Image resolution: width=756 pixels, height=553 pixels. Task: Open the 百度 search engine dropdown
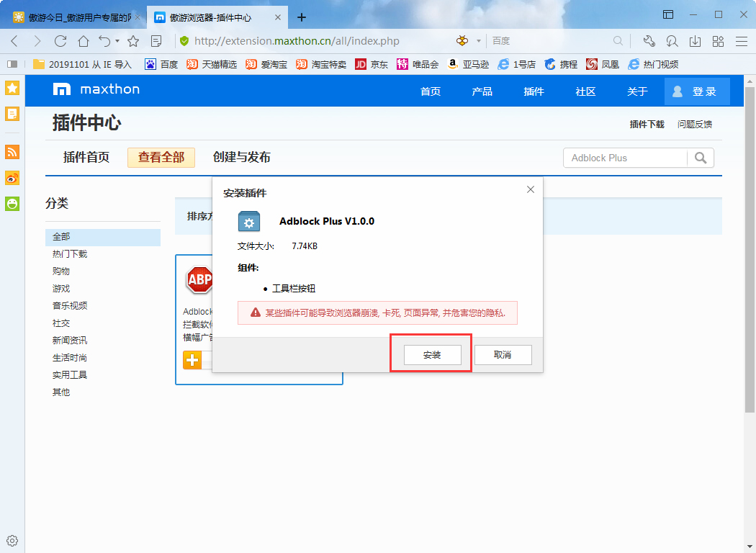click(x=477, y=41)
